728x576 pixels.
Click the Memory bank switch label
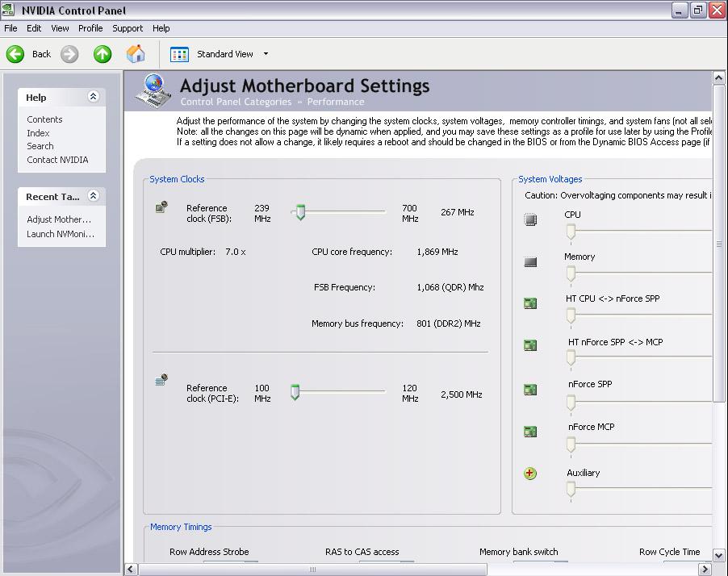(519, 552)
